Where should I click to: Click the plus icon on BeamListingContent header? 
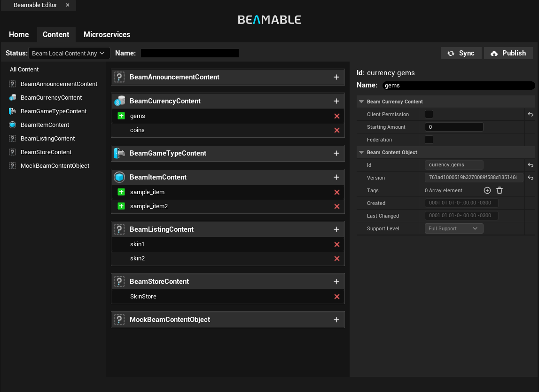pyautogui.click(x=336, y=229)
